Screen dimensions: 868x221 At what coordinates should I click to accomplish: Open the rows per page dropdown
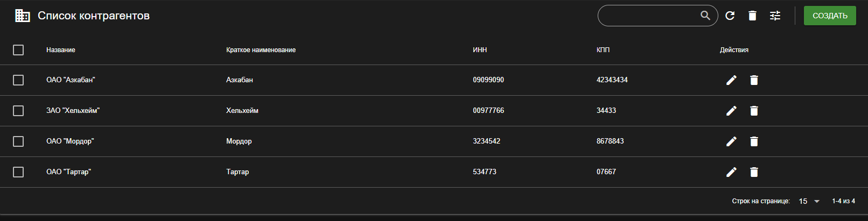809,201
